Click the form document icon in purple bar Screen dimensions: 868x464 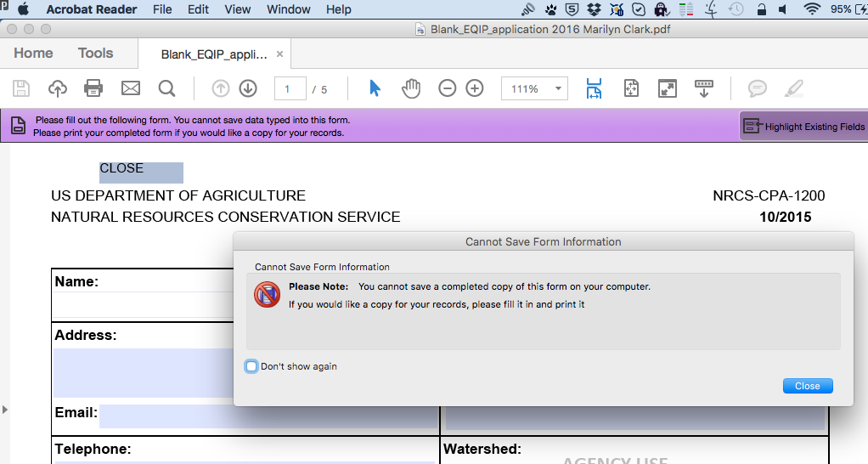tap(19, 126)
